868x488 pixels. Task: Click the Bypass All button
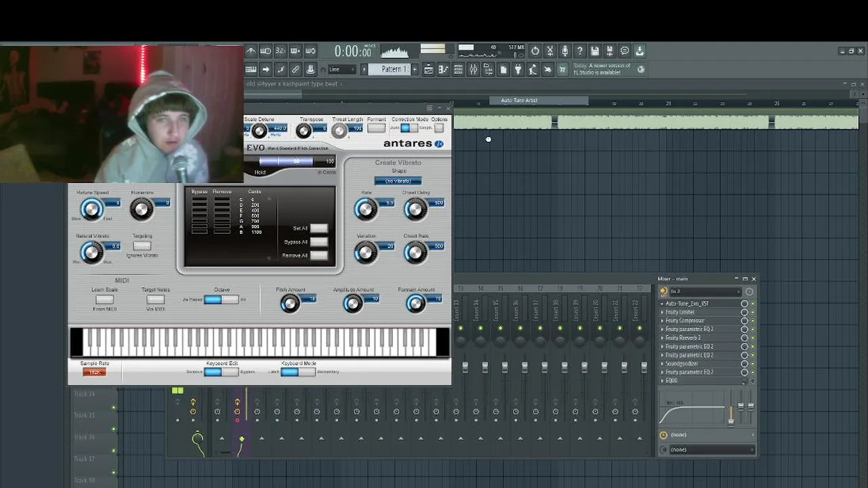coord(318,242)
